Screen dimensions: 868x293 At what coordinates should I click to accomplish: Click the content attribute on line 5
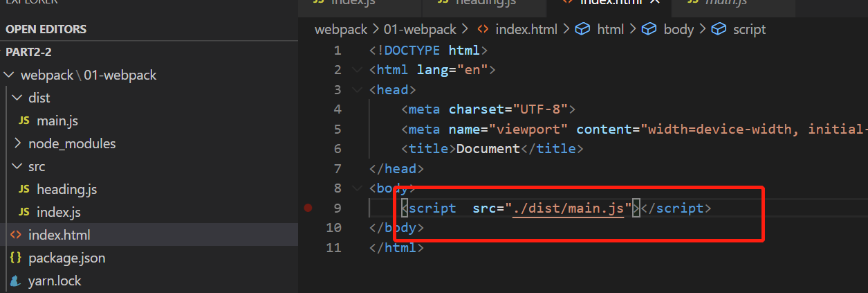pyautogui.click(x=604, y=129)
